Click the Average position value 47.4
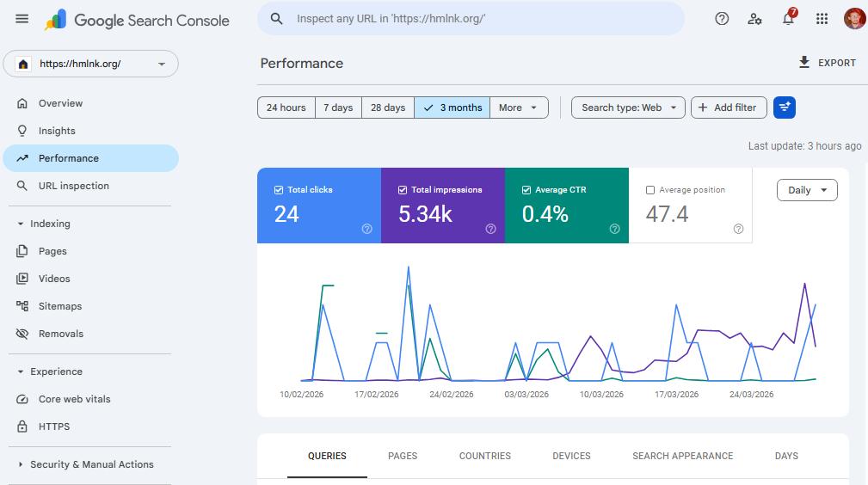 coord(667,214)
